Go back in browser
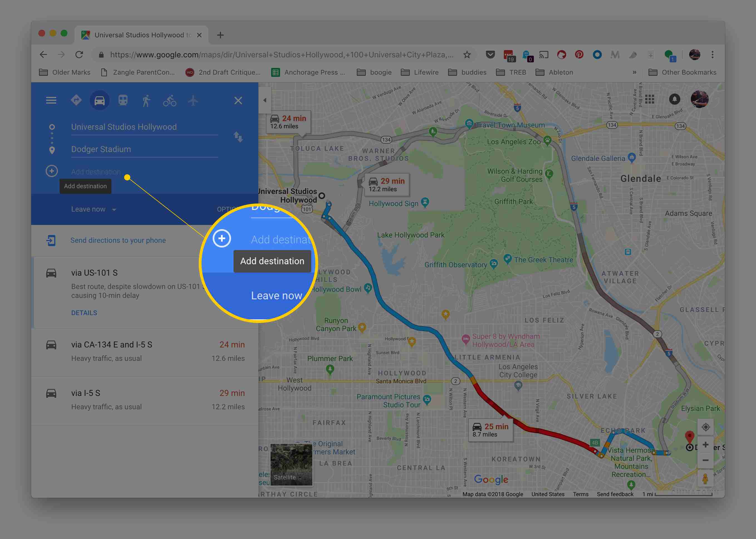 click(x=43, y=55)
